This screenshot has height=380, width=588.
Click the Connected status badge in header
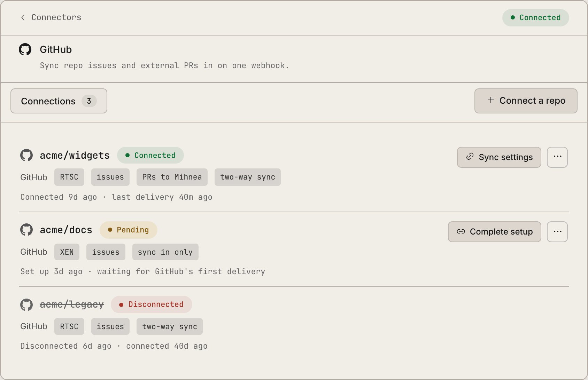(x=535, y=18)
